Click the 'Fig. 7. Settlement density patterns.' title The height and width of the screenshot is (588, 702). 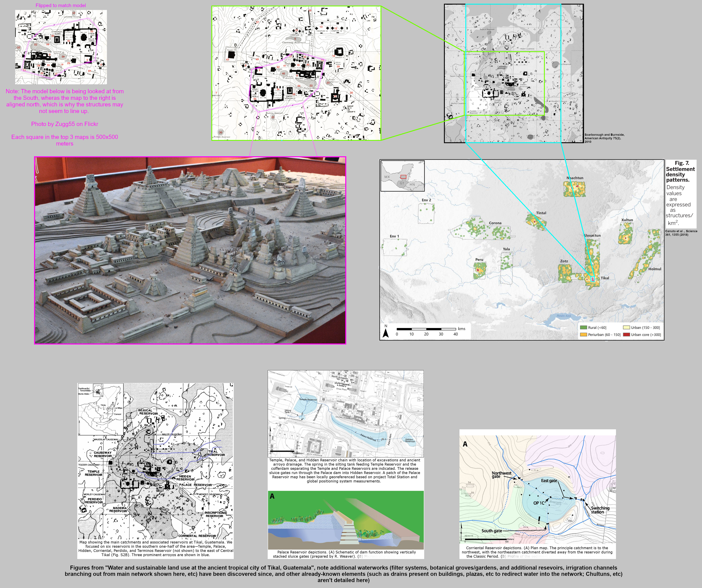[x=680, y=171]
